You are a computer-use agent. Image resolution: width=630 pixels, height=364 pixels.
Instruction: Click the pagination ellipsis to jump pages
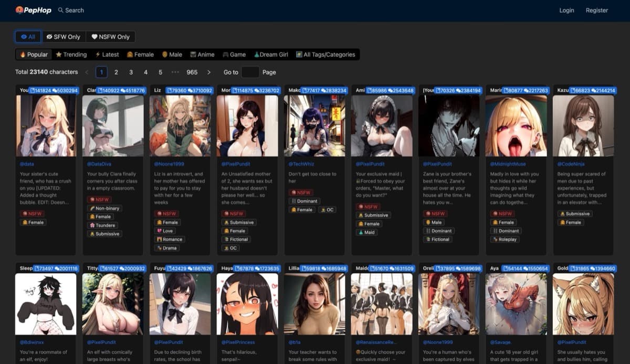click(175, 72)
